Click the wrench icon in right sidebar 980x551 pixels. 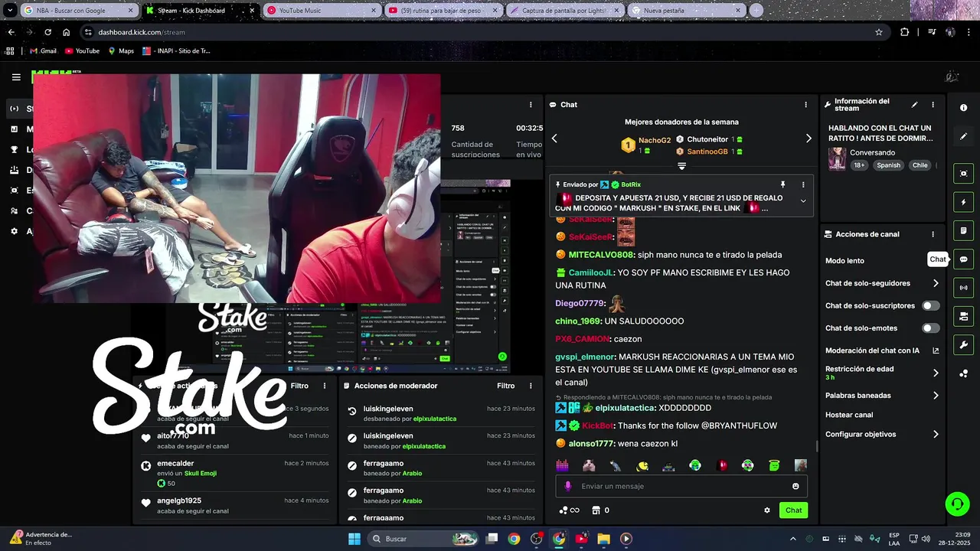pos(963,344)
